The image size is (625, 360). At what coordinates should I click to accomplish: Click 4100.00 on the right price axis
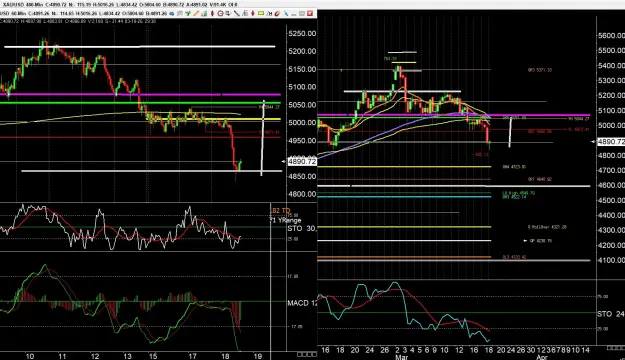(x=611, y=260)
